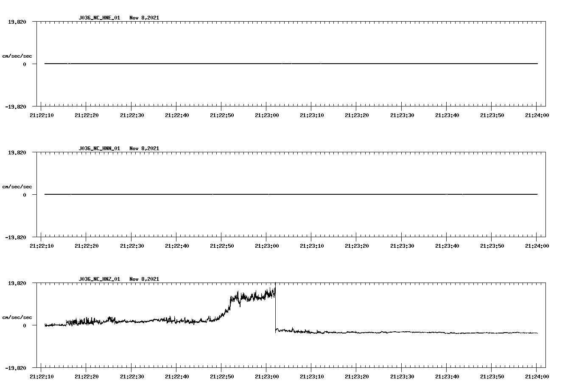Click the 0 axis label of the HNE plot
Viewport: 576px width, 392px height.
(x=25, y=64)
